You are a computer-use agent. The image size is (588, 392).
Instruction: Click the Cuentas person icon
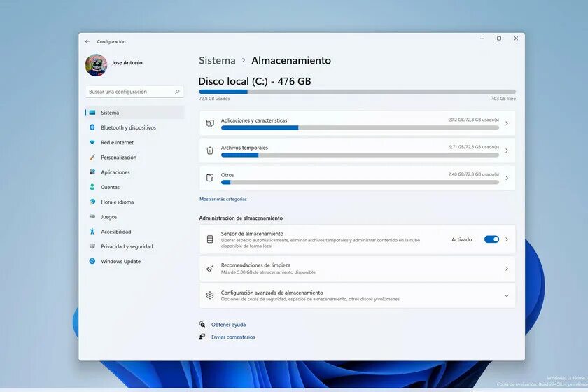coord(92,187)
